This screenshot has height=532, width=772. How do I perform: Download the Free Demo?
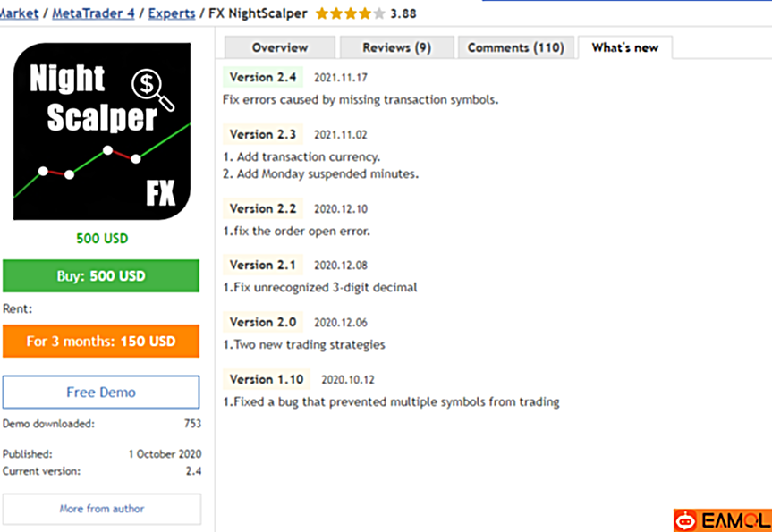pyautogui.click(x=101, y=393)
